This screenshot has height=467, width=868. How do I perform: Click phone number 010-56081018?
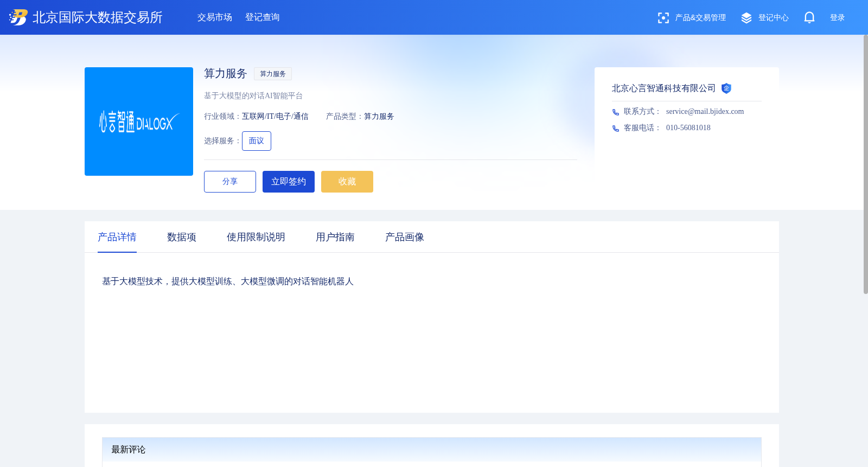688,127
